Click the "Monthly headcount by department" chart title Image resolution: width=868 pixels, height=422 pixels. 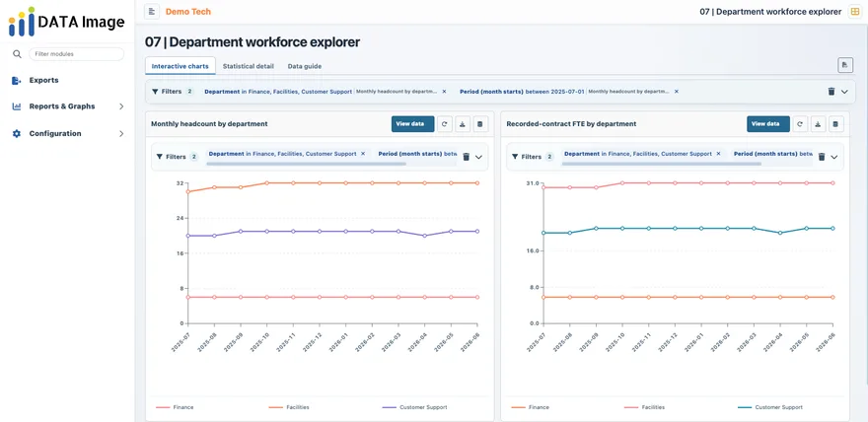point(209,124)
